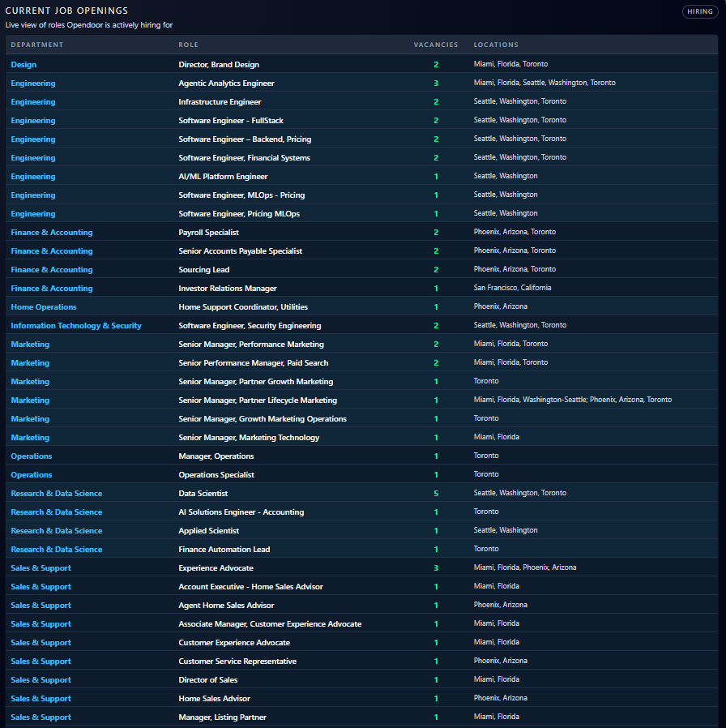This screenshot has width=726, height=728.
Task: Click vacancy count 2 for Director, Brand Design
Action: click(436, 65)
